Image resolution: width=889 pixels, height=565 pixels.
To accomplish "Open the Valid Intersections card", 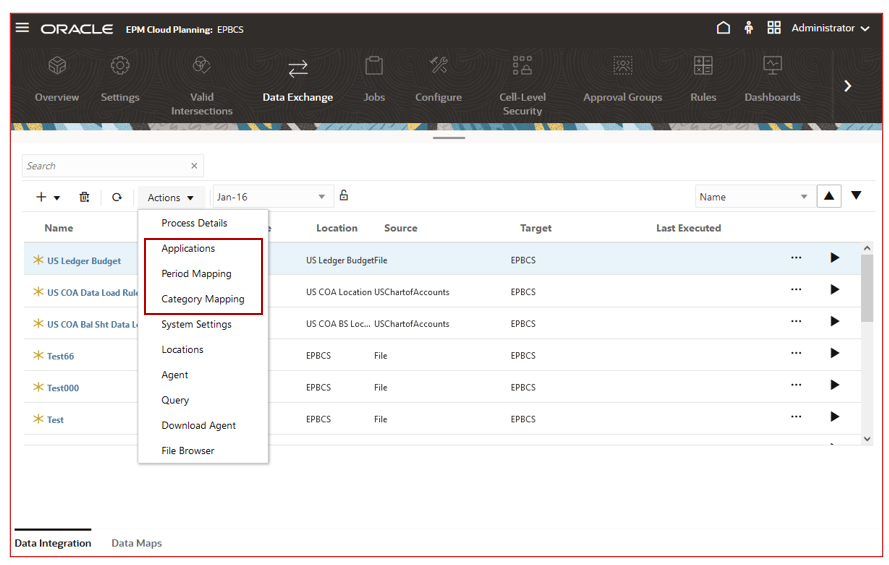I will (x=201, y=86).
